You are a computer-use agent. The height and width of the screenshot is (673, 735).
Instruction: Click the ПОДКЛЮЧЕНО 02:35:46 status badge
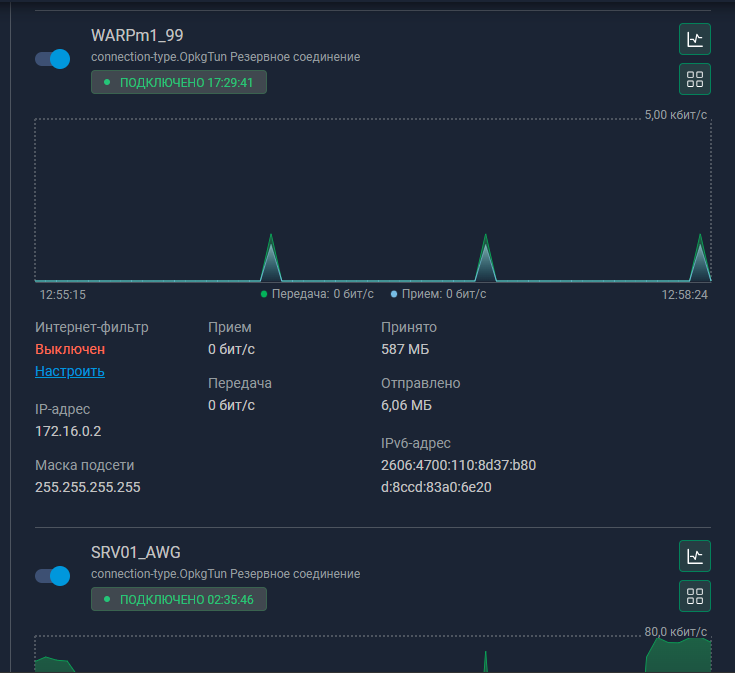pos(179,599)
